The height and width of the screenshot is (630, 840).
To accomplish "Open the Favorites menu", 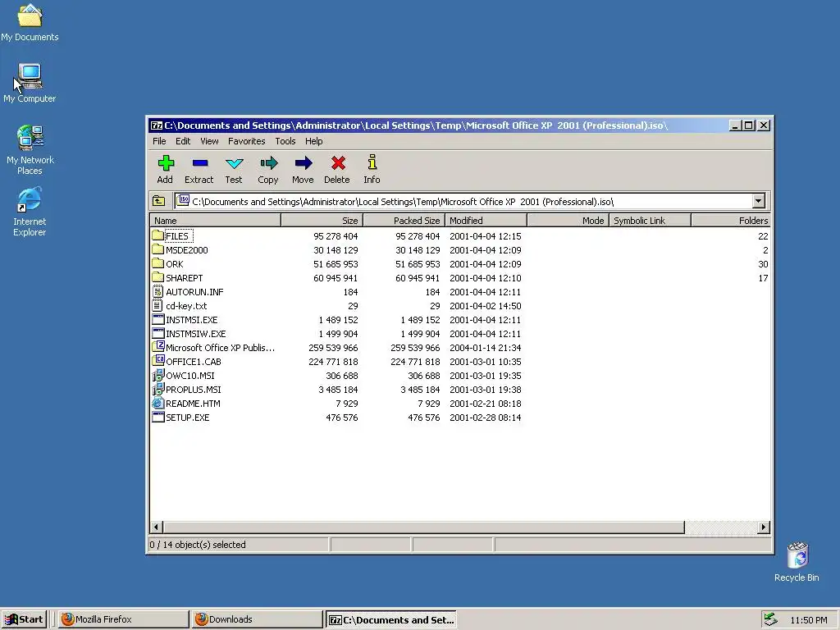I will pos(246,141).
